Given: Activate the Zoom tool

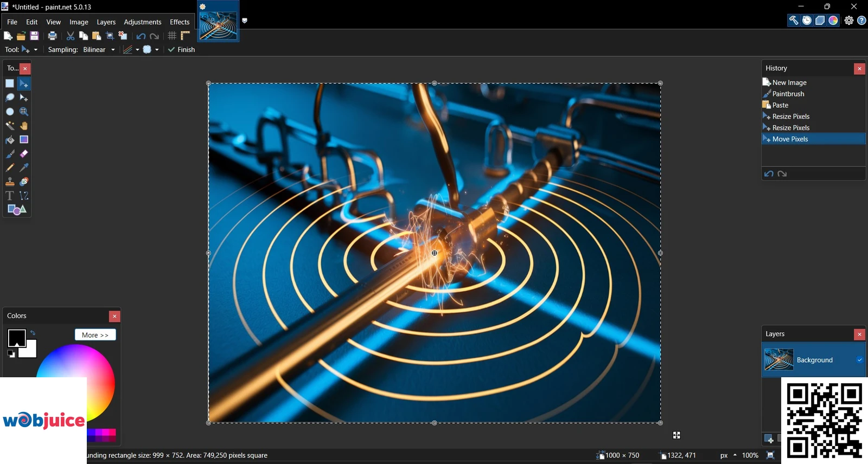Looking at the screenshot, I should coord(24,112).
